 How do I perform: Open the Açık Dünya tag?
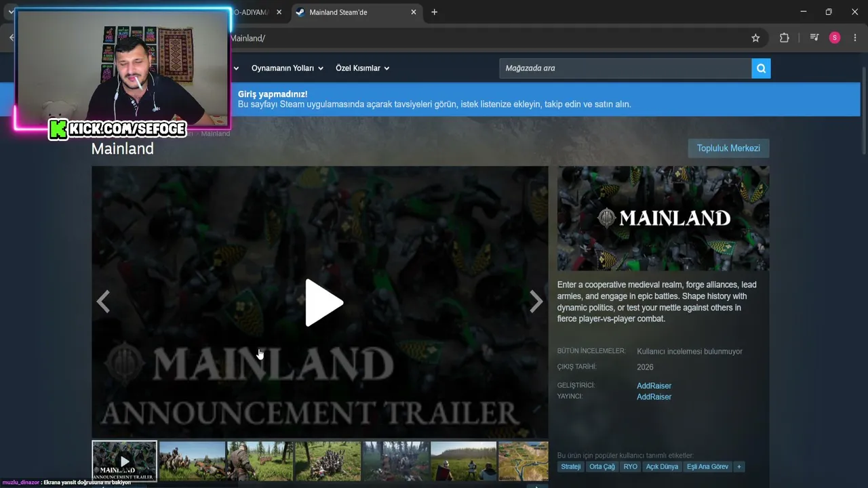(x=663, y=467)
